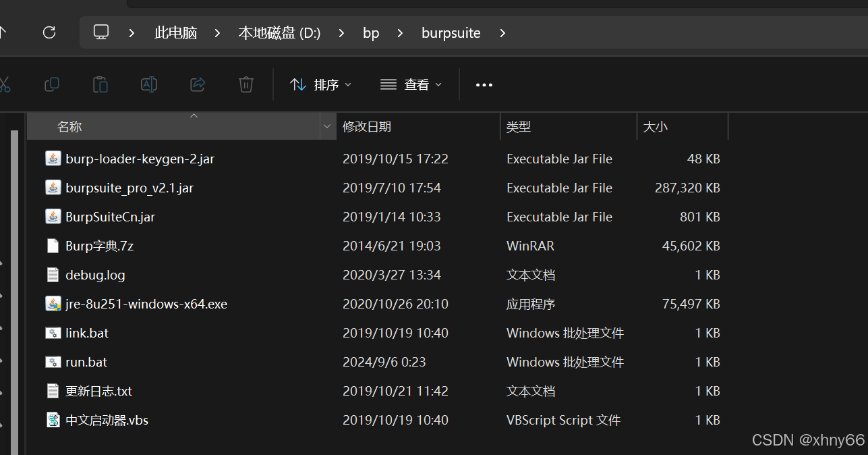Image resolution: width=868 pixels, height=455 pixels.
Task: Expand the chevron after the monitor icon
Action: (x=131, y=32)
